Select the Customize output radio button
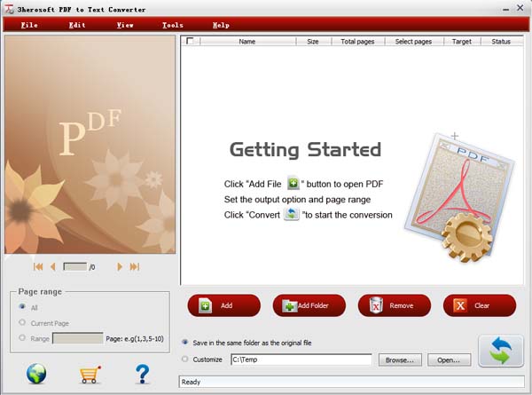Viewport: 532px width, 395px height. (x=185, y=359)
